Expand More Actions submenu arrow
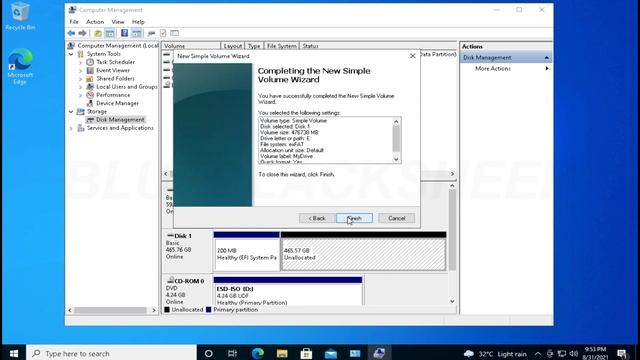640x360 pixels. click(x=547, y=69)
